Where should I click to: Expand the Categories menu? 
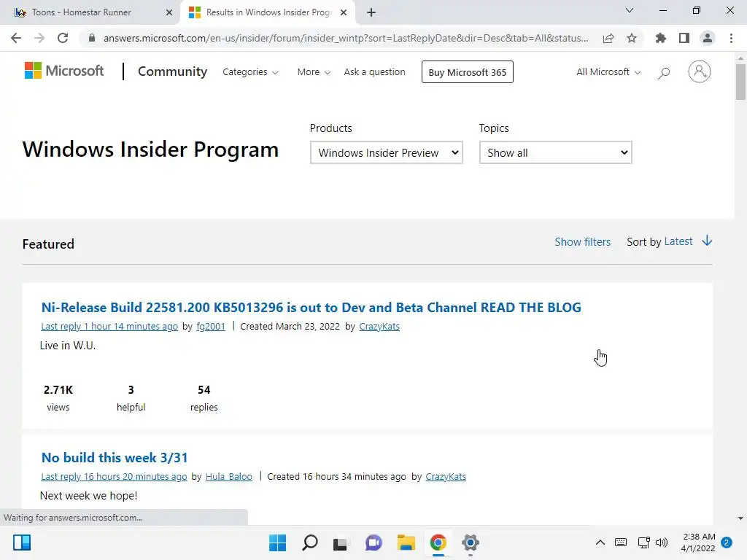coord(251,72)
